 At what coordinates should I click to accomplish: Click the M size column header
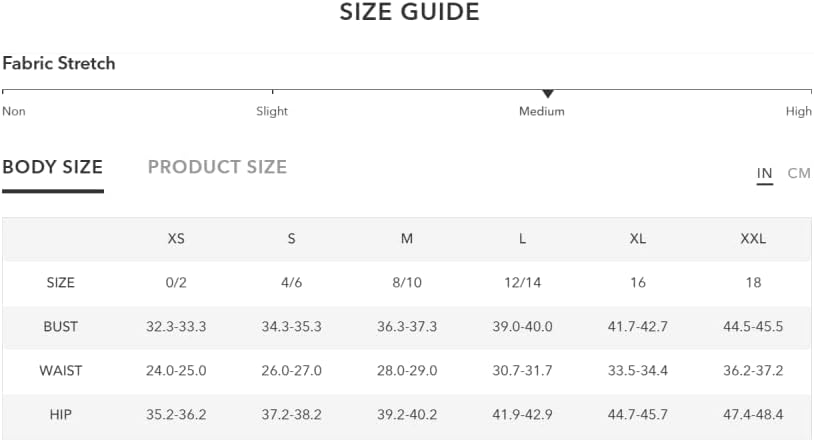(x=407, y=238)
